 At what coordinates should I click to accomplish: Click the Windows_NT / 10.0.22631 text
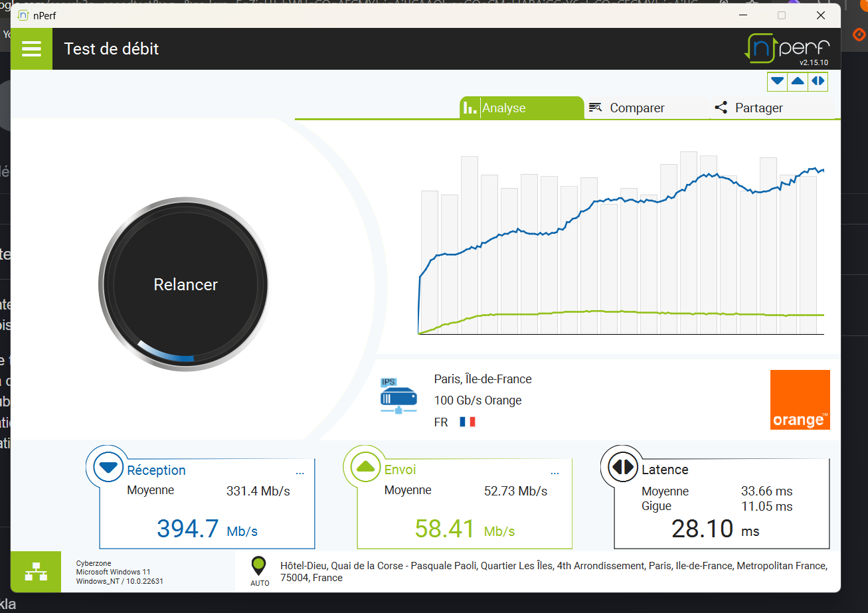pyautogui.click(x=120, y=581)
